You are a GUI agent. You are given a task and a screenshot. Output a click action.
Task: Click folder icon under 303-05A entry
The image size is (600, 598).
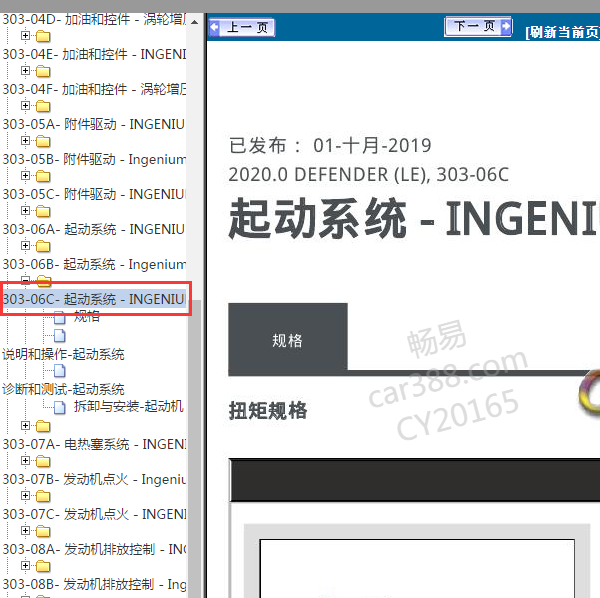[43, 142]
